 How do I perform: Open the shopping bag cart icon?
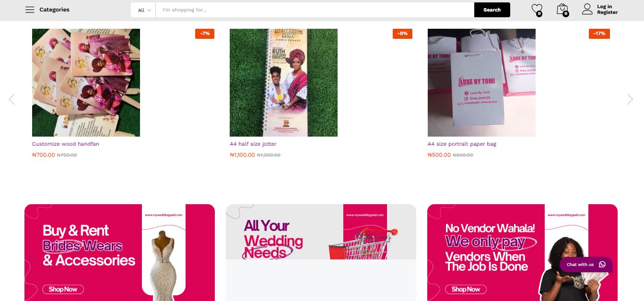tap(562, 9)
